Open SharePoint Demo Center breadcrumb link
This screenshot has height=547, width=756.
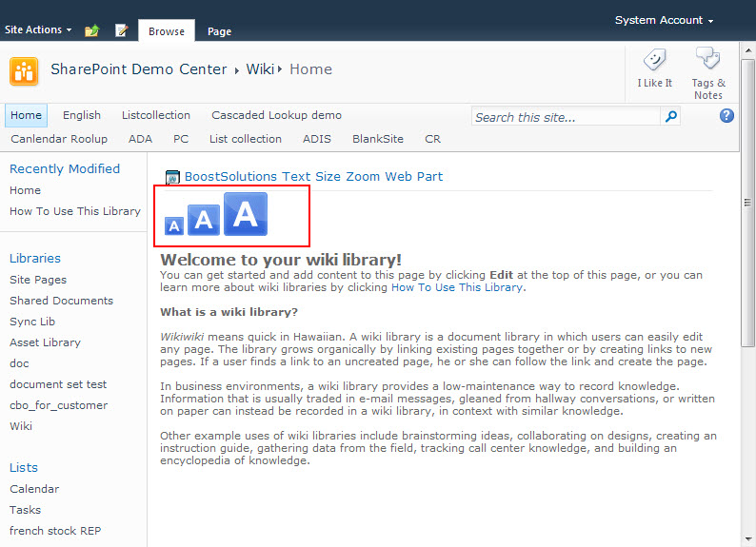click(x=139, y=69)
